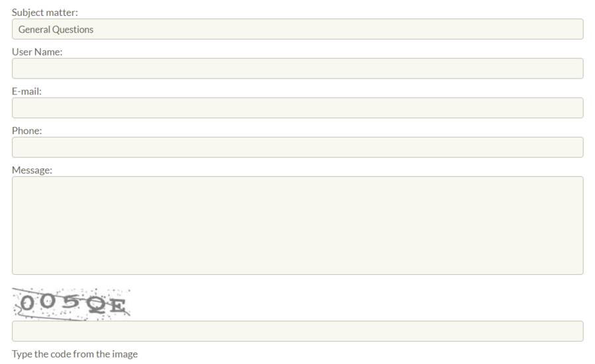Viewport: 595px width, 364px height.
Task: Click the Phone label text
Action: click(27, 131)
